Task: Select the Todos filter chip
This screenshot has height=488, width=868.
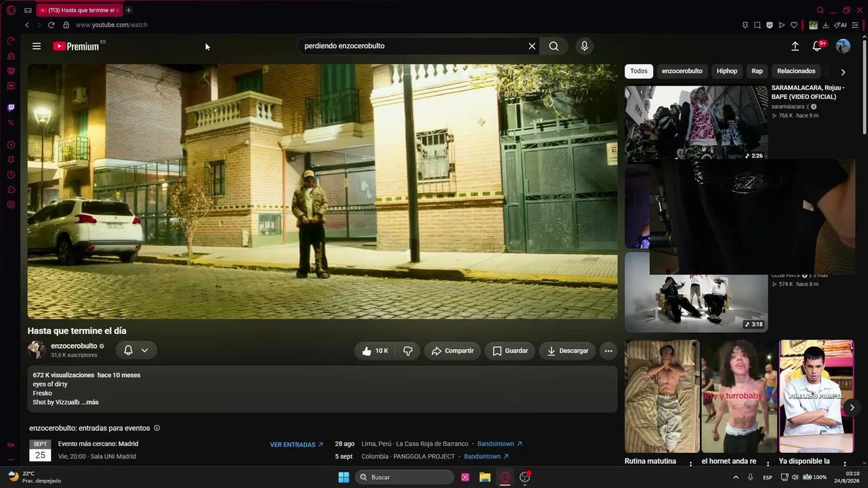Action: tap(639, 71)
